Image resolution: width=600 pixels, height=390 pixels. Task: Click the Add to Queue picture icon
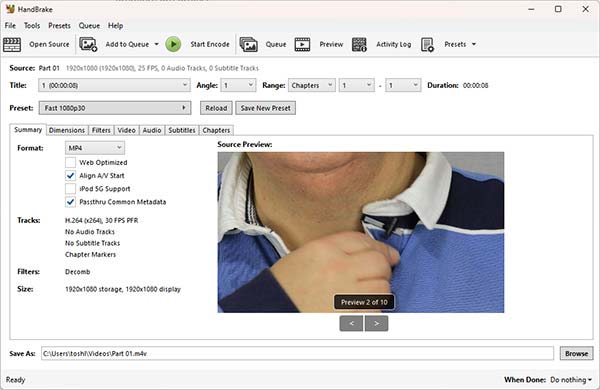(88, 44)
